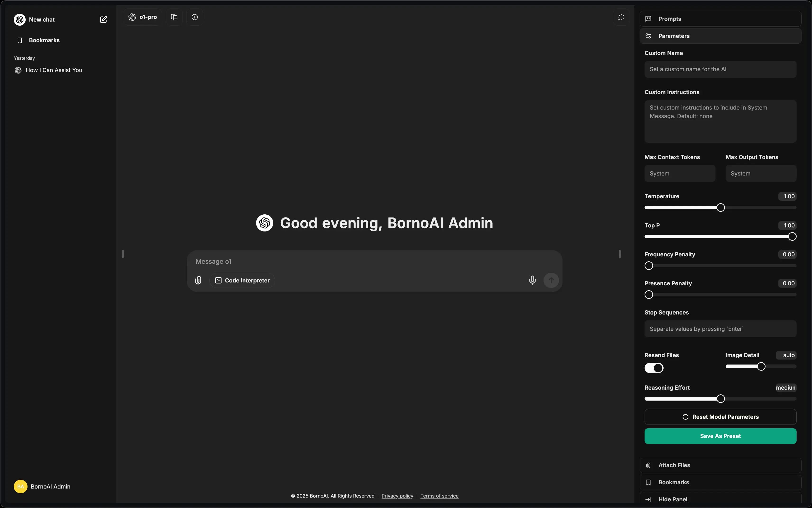Click the send message arrow button

[x=551, y=280]
